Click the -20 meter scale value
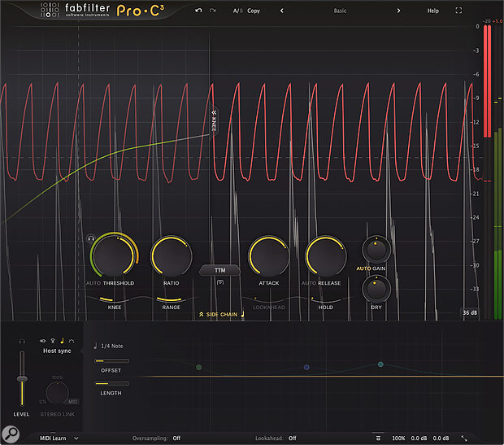The image size is (504, 445). [487, 21]
